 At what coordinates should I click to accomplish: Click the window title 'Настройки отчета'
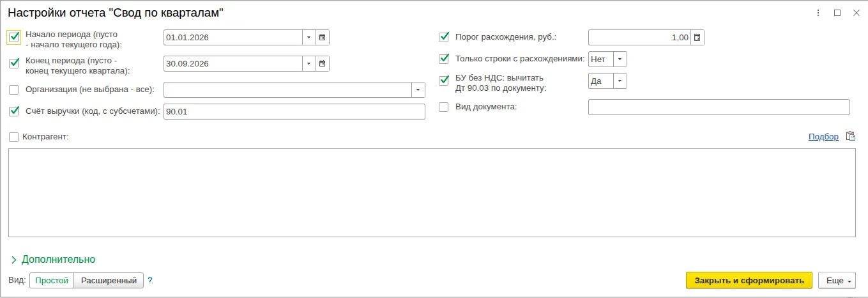pyautogui.click(x=116, y=13)
